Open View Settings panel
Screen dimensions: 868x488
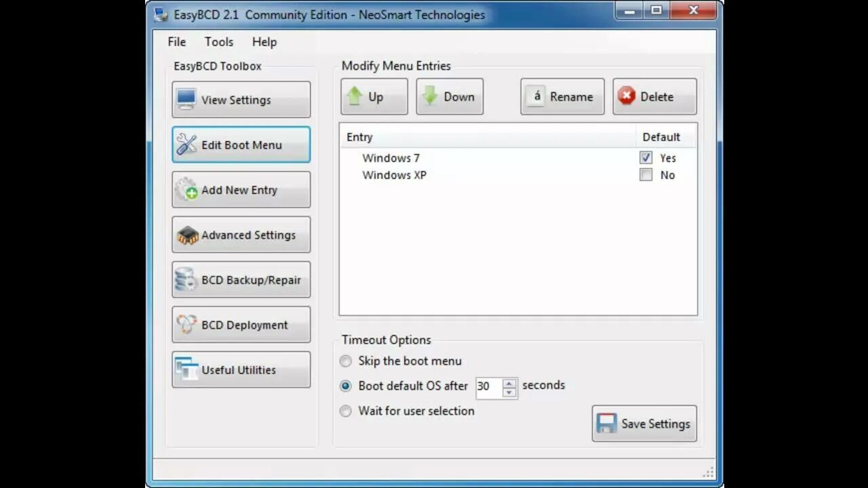click(241, 100)
